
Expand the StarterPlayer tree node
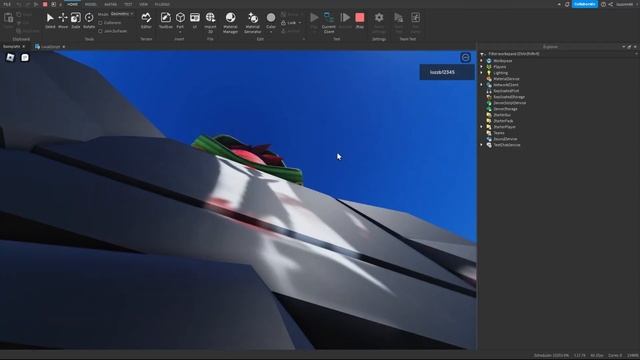(482, 127)
